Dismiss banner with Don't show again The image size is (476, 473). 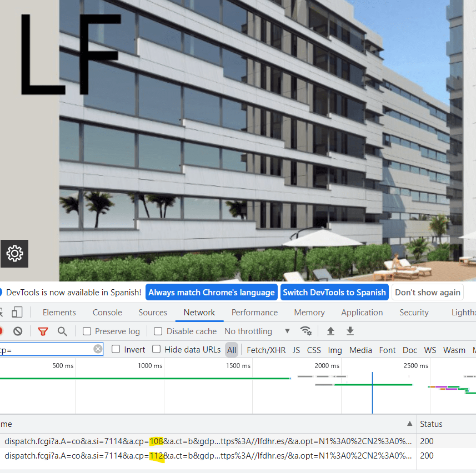[x=428, y=292]
